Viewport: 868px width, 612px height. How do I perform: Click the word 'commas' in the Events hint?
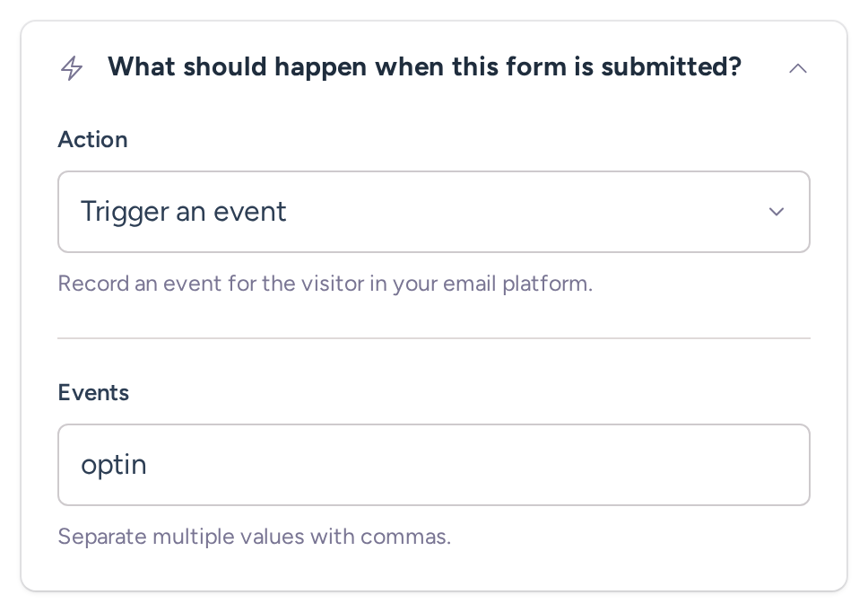tap(406, 538)
